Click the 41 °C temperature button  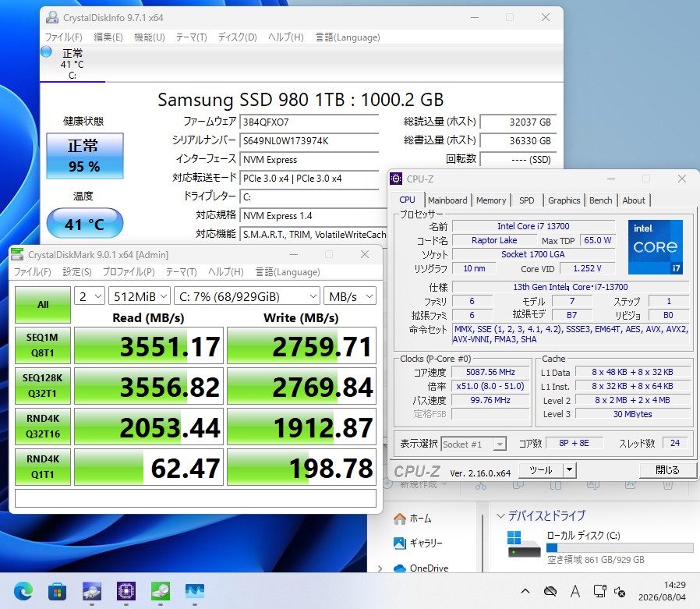[x=85, y=223]
